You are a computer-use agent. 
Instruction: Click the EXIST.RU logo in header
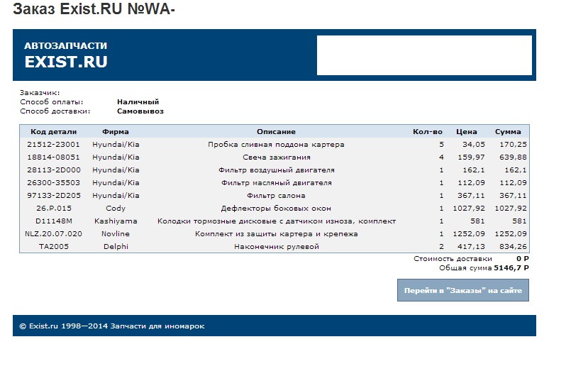click(x=66, y=55)
